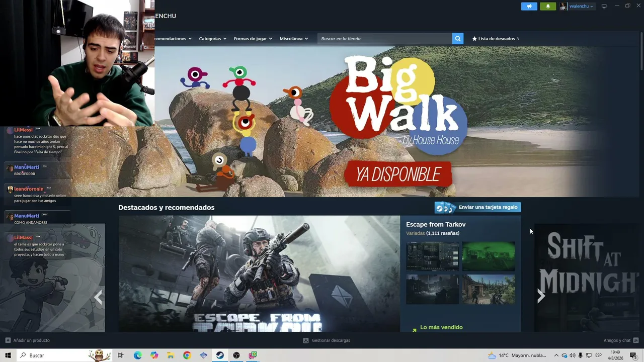Show hidden system tray icons
This screenshot has width=644, height=362.
click(x=556, y=355)
